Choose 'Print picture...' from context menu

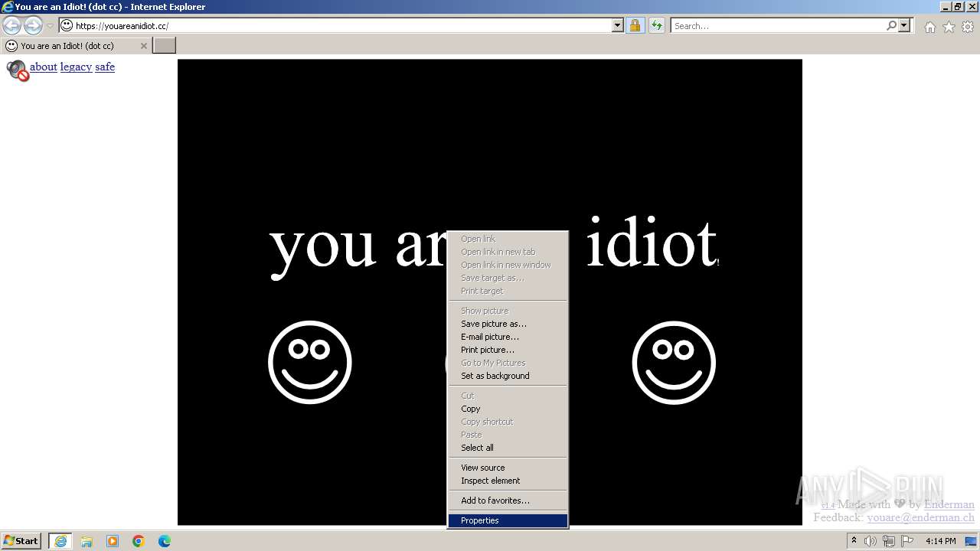click(508, 350)
